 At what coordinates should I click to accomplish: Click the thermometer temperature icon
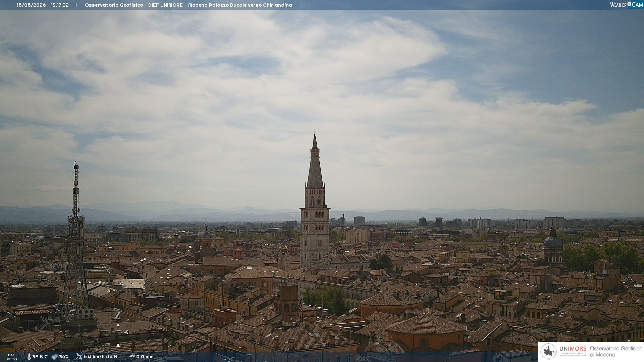coord(29,357)
